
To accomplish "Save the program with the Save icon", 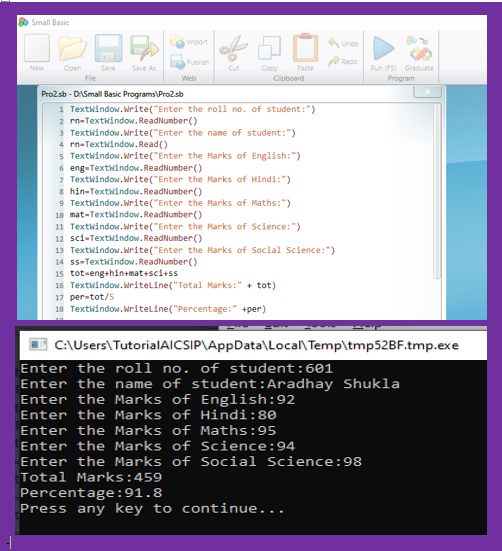I will click(x=109, y=48).
